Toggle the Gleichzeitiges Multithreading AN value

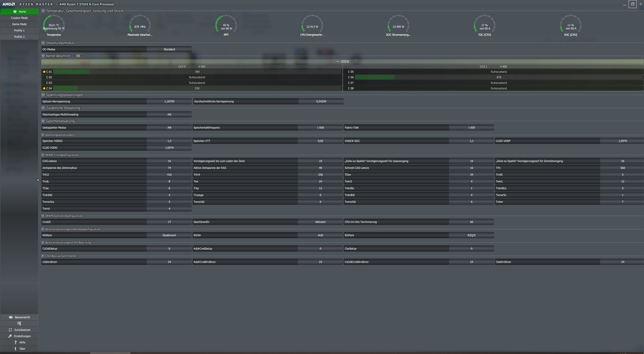coord(169,114)
